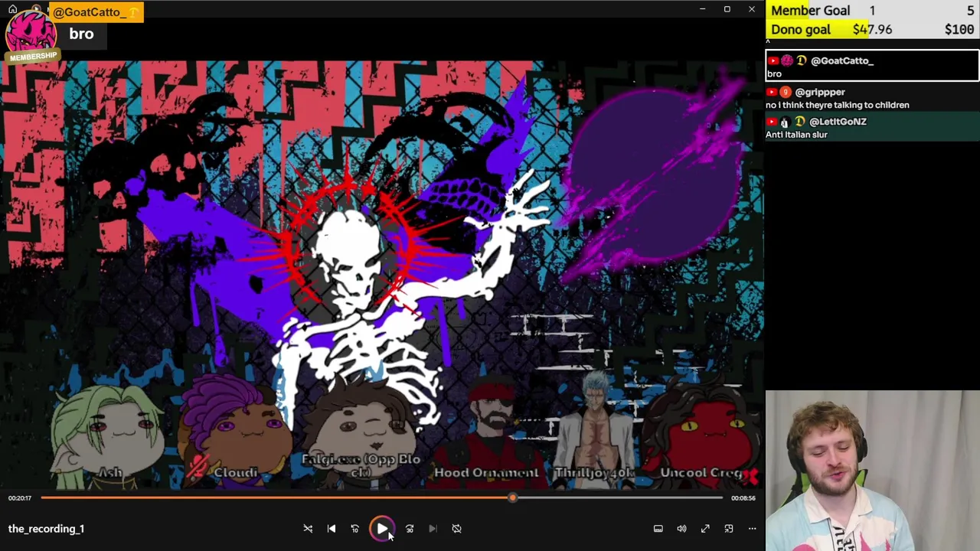Select the @gripp​per chat username

pos(820,92)
